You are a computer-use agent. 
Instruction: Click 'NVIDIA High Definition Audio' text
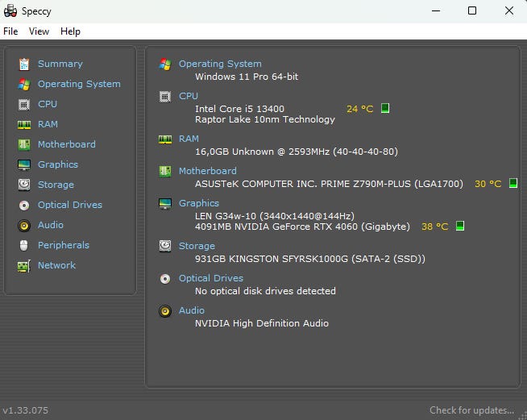[x=261, y=323]
